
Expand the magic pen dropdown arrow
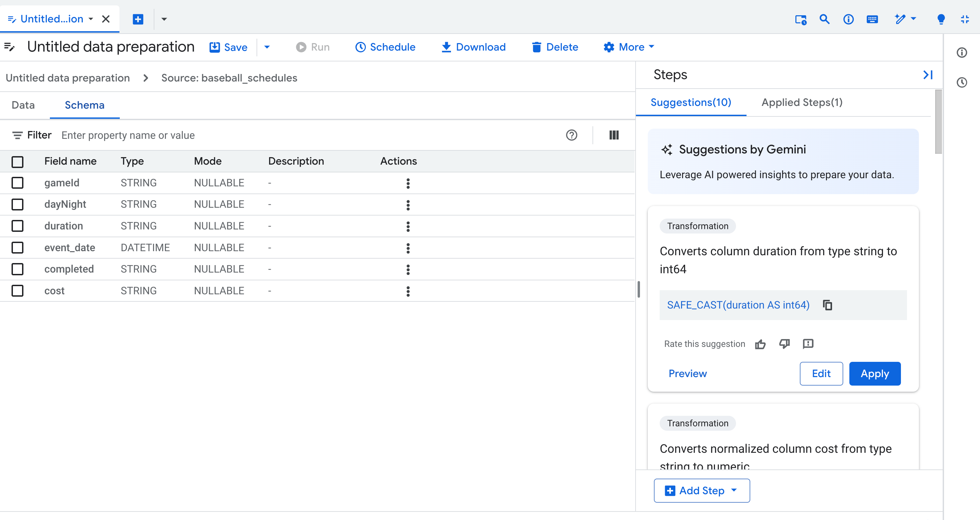coord(913,18)
